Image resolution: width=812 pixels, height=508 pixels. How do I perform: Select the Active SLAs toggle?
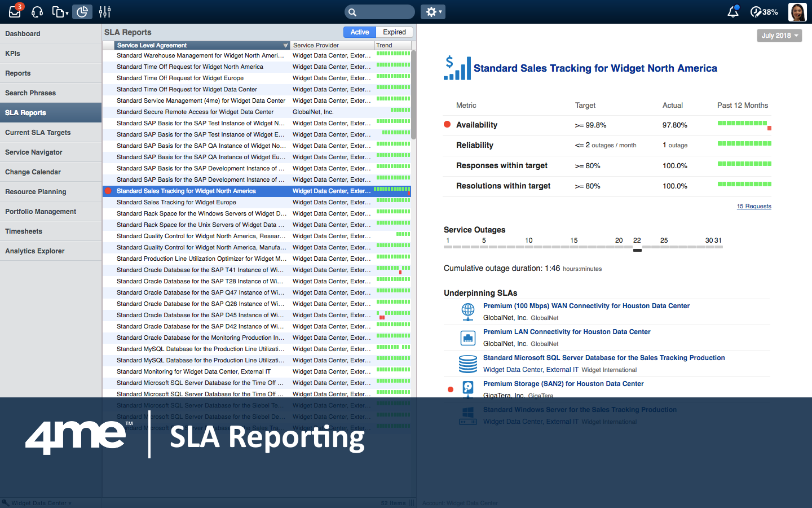coord(359,32)
